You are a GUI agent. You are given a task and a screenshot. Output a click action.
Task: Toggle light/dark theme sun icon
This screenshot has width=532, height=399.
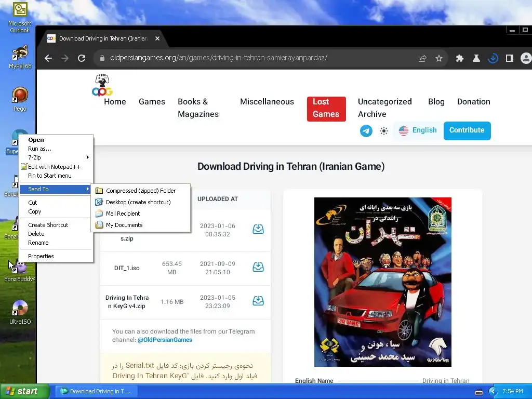(x=384, y=131)
